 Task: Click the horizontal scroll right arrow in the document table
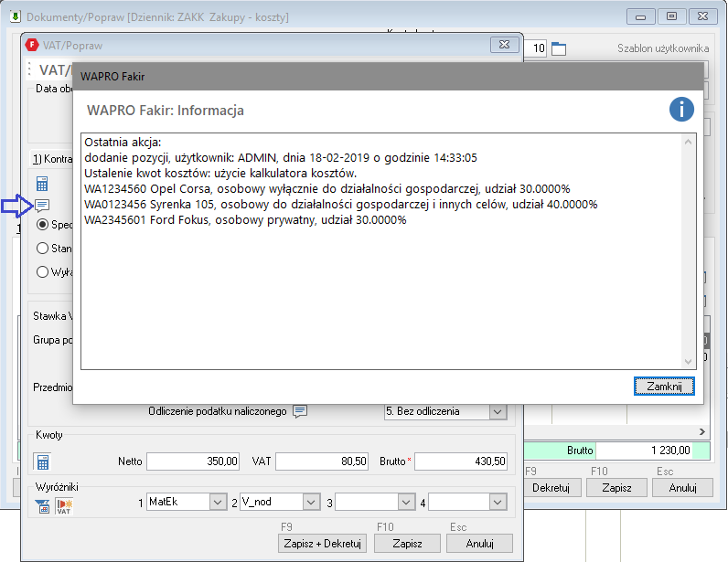pyautogui.click(x=702, y=431)
